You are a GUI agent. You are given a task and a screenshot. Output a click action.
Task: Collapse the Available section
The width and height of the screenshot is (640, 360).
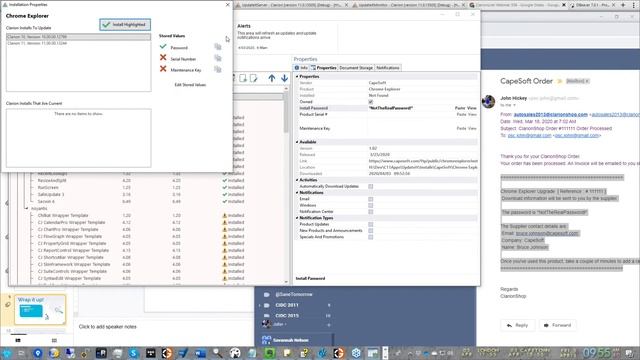coord(297,142)
